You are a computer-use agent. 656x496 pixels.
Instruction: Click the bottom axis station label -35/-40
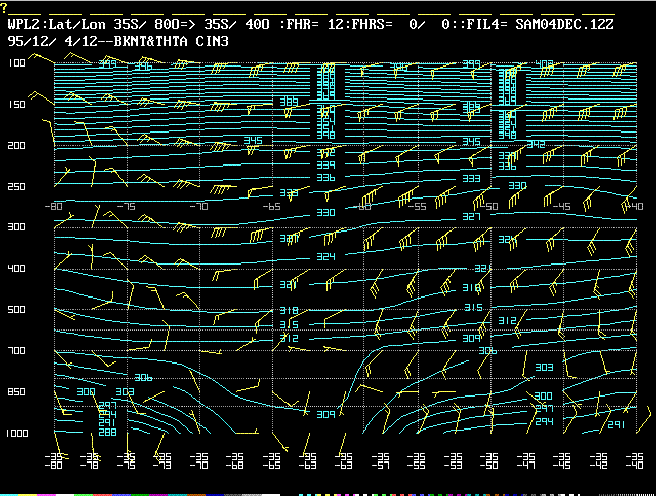click(634, 461)
